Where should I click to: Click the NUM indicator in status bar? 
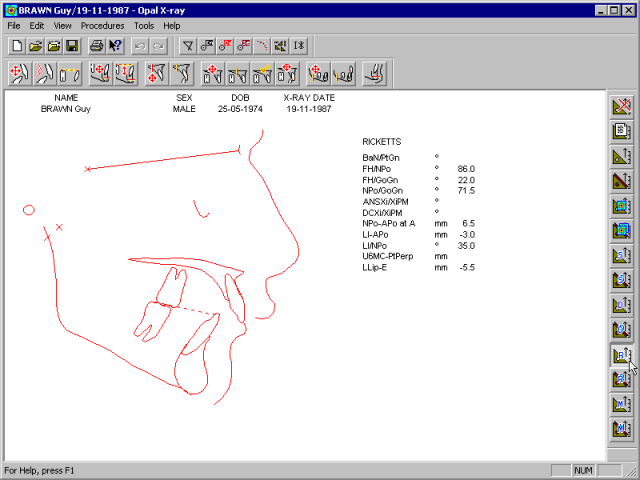[x=583, y=471]
